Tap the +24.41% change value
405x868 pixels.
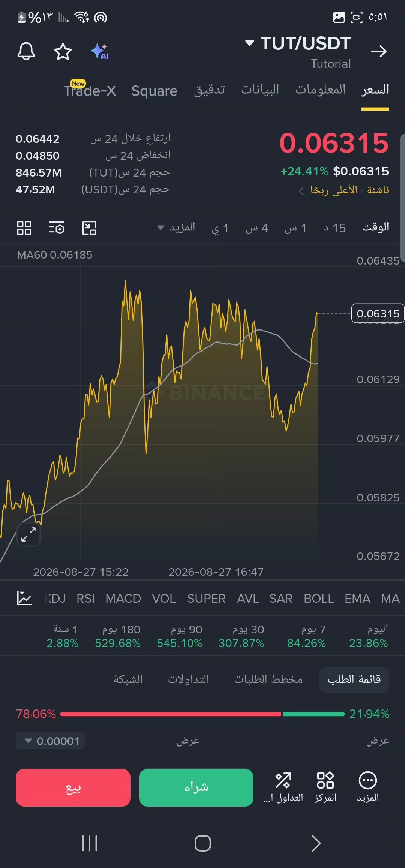tap(304, 171)
